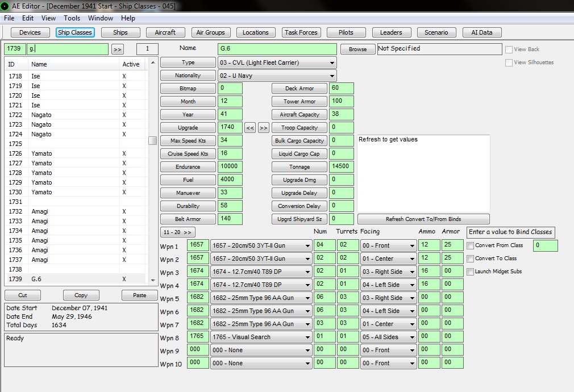Switch to the Ships section

[120, 32]
